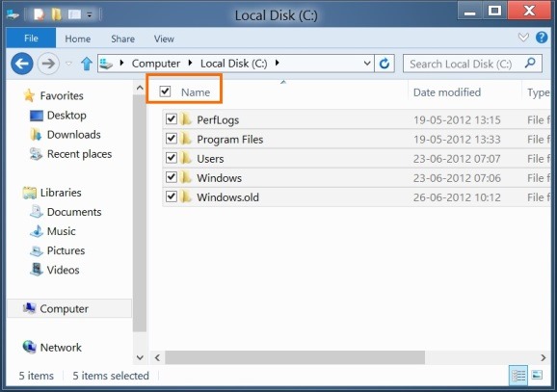
Task: Uncheck the Windows folder checkbox
Action: click(x=172, y=177)
